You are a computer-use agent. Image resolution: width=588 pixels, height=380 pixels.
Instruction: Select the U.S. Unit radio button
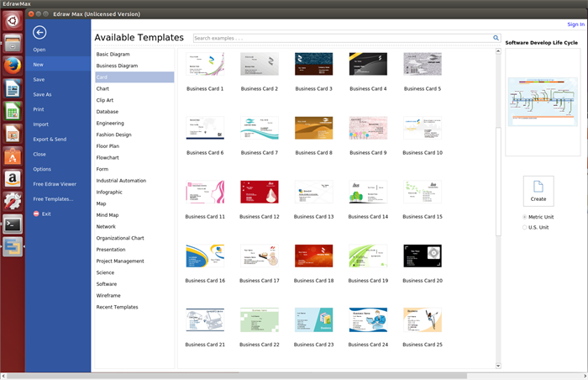point(526,227)
